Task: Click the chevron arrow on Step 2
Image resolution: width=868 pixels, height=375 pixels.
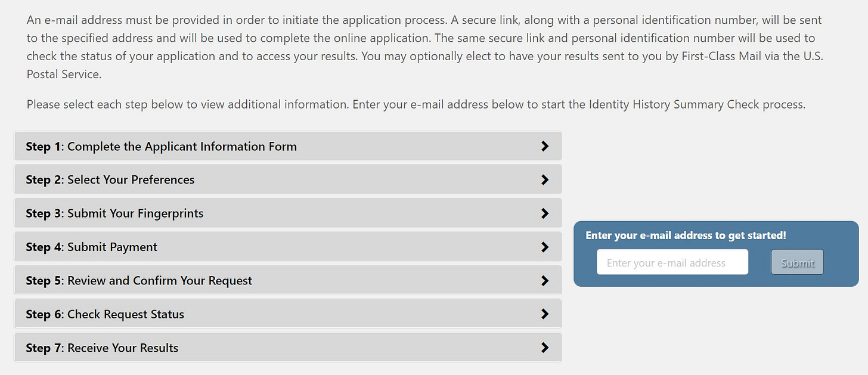Action: [x=544, y=179]
